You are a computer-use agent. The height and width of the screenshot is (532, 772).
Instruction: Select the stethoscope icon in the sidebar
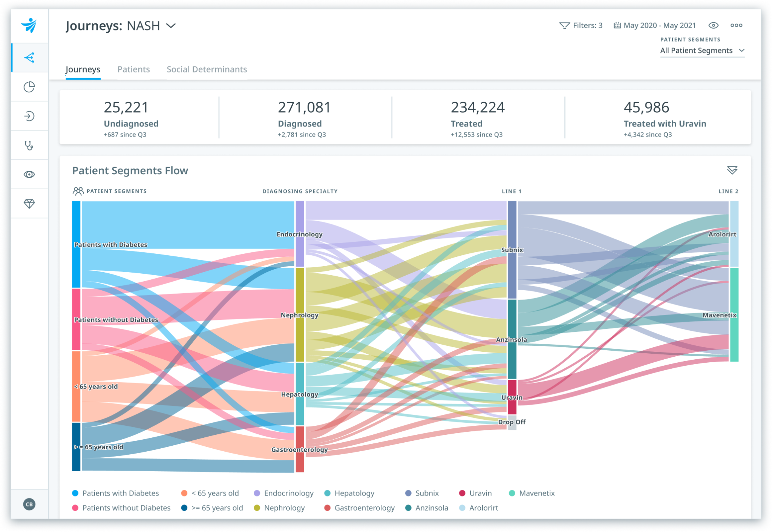click(x=29, y=144)
